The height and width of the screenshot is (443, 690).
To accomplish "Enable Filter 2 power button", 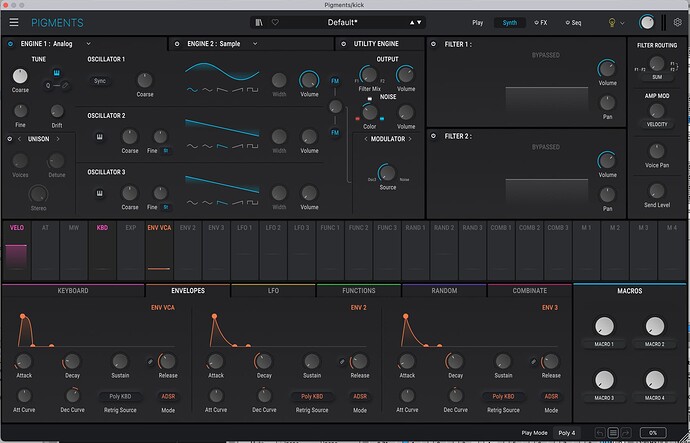I will 433,136.
